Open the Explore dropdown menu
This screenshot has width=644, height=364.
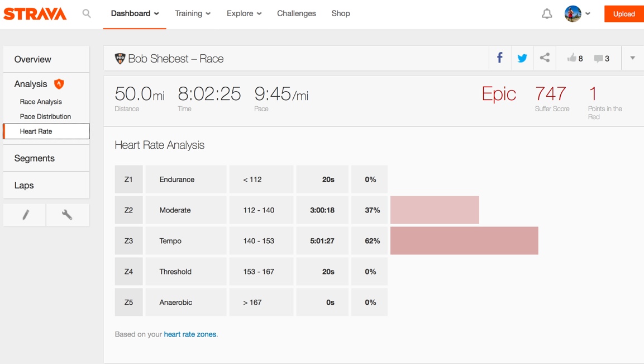coord(244,13)
